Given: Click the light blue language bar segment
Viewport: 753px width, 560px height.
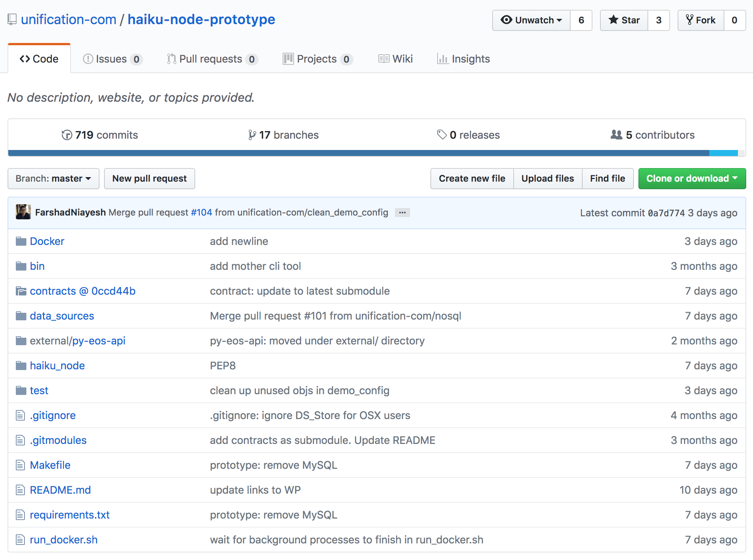Looking at the screenshot, I should (723, 153).
